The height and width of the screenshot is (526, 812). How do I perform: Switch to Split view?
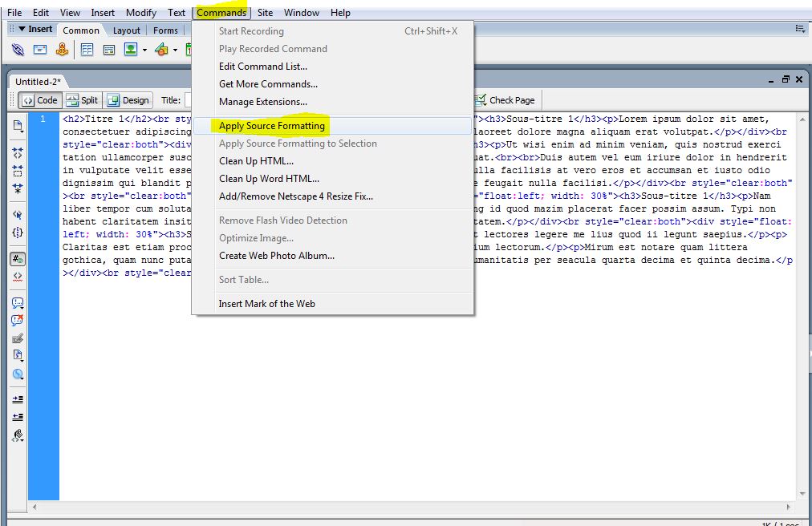82,100
